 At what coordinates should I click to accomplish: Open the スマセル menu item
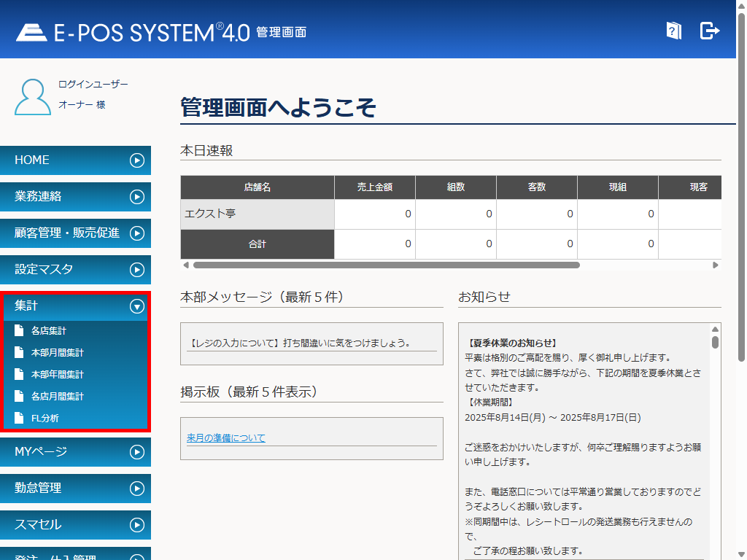(75, 525)
